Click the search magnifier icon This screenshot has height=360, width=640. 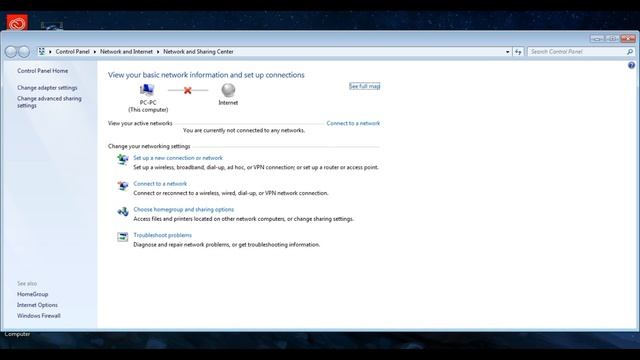click(630, 52)
